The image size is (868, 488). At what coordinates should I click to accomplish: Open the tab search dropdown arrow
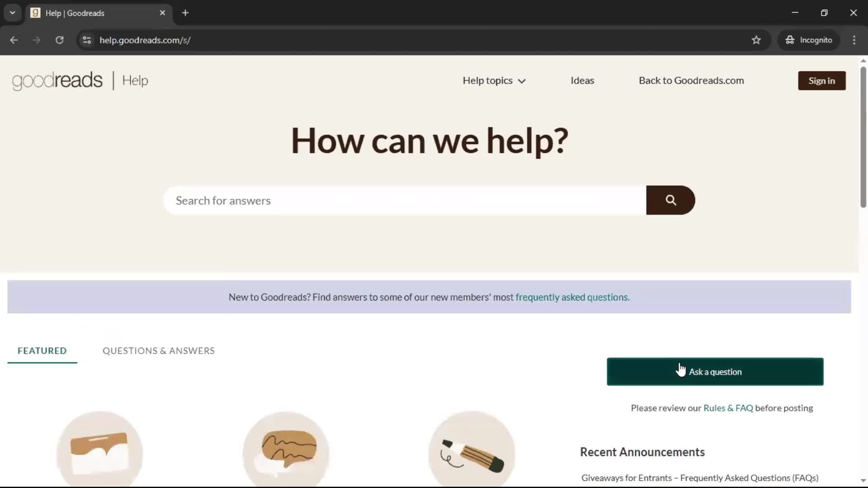[x=12, y=13]
